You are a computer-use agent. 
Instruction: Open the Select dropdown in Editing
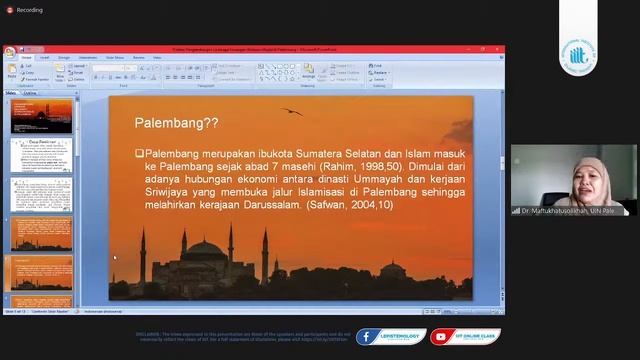[x=378, y=79]
